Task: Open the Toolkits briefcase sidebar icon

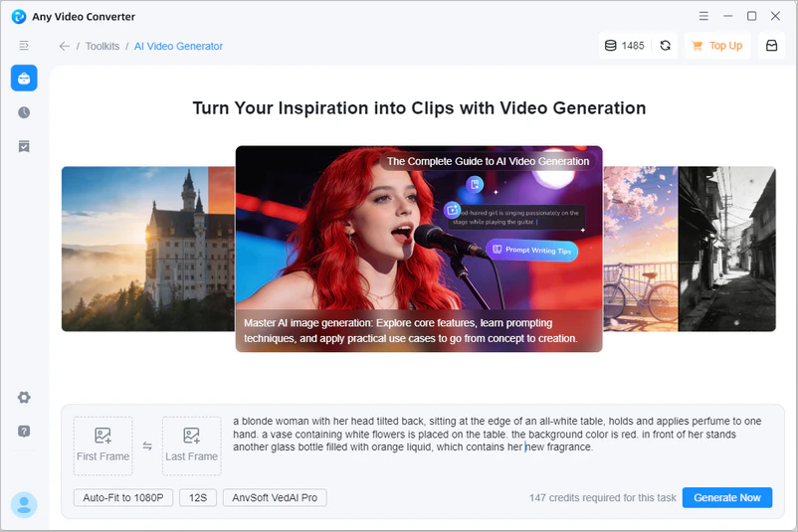Action: 24,78
